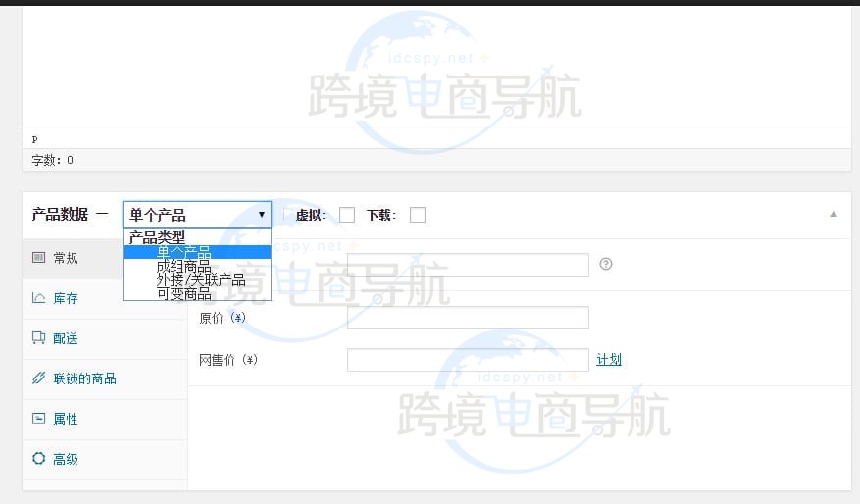Viewport: 860px width, 504px height.
Task: Click the p path indicator in editor
Action: [x=35, y=139]
